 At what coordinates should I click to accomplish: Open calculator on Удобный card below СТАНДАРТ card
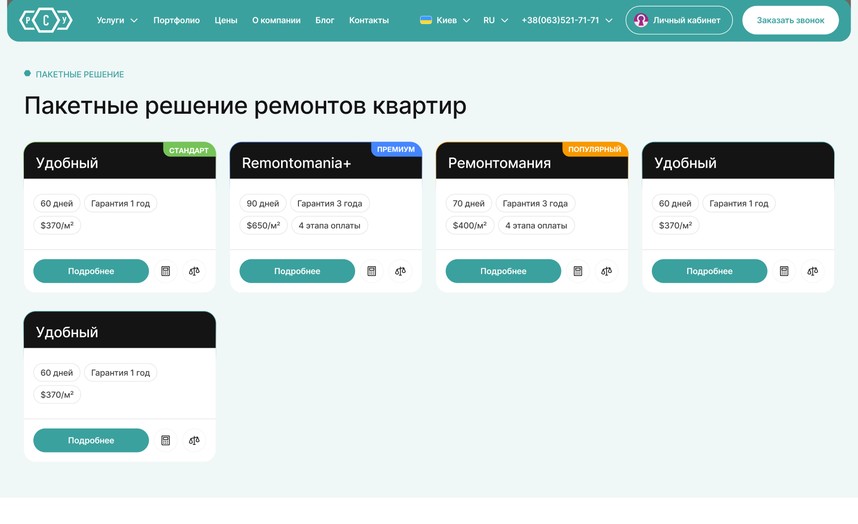(x=165, y=440)
